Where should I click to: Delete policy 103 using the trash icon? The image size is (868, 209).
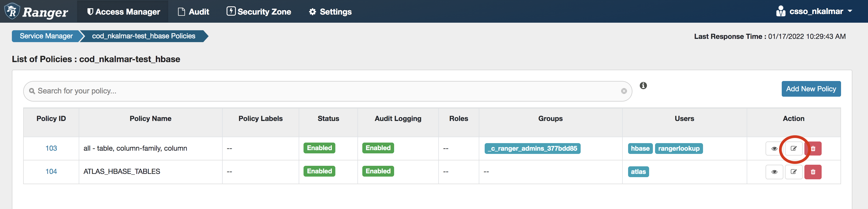point(813,149)
